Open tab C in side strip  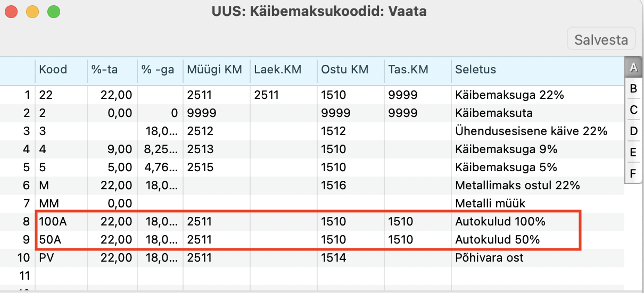(x=633, y=110)
